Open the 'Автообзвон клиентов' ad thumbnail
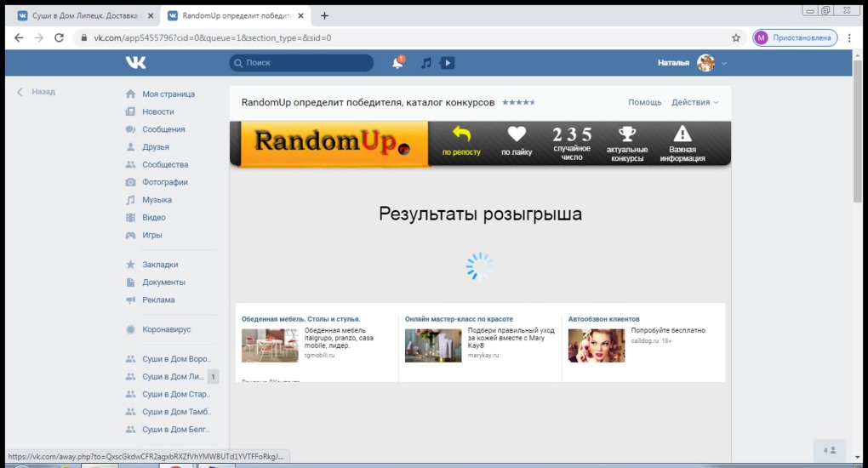 (x=597, y=345)
